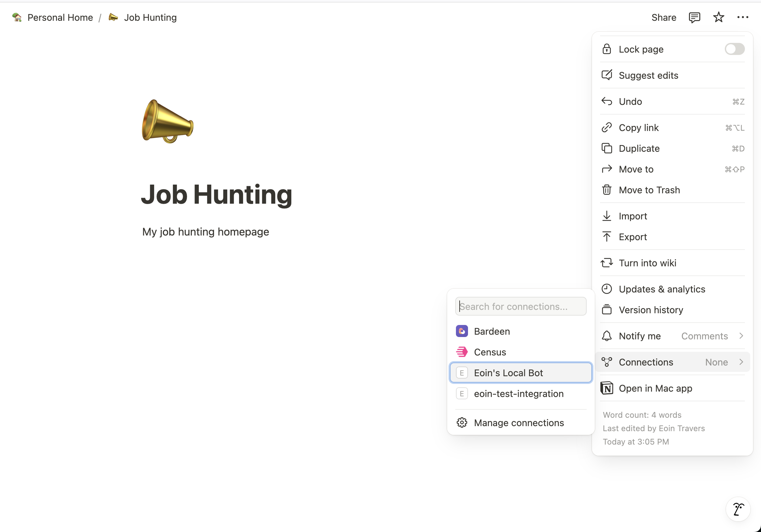Viewport: 761px width, 532px height.
Task: Click the Census connection icon
Action: [462, 352]
